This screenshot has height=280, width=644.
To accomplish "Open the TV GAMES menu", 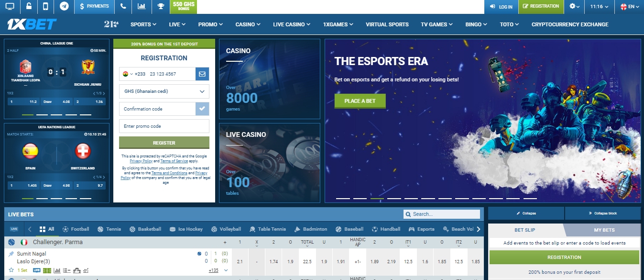I will point(437,24).
